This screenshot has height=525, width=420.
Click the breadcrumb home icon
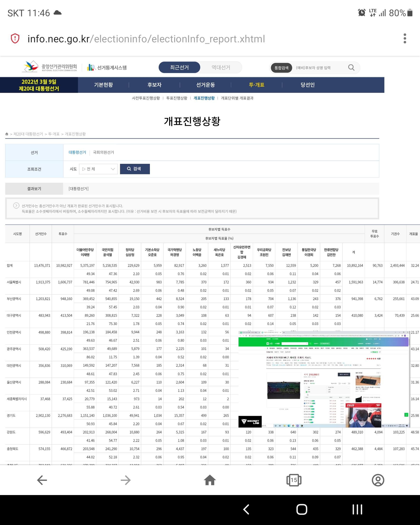[x=7, y=134]
